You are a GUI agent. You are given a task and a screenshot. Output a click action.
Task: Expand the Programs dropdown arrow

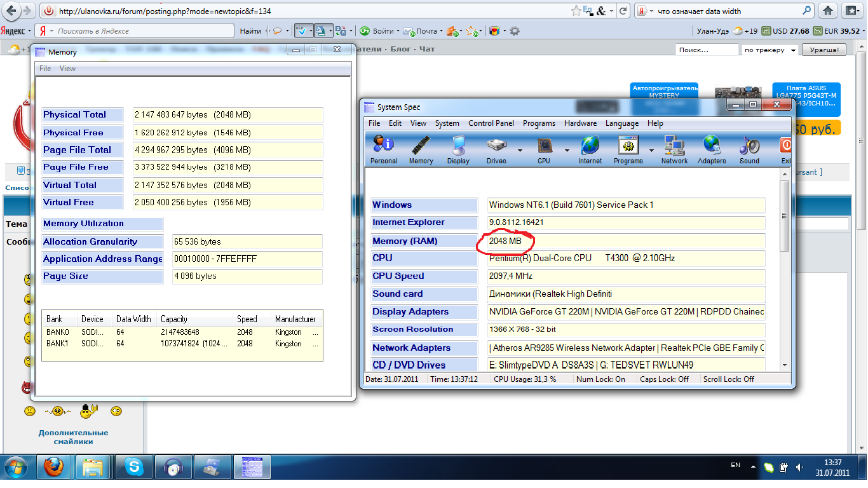[651, 151]
